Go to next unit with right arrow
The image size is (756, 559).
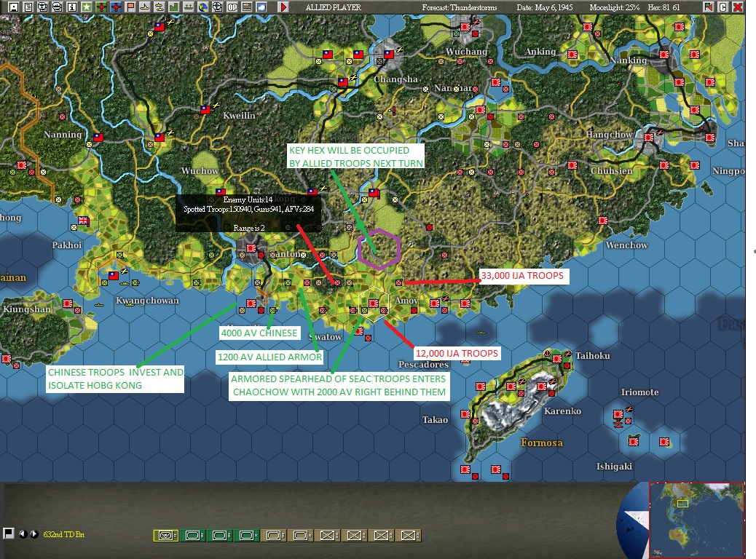[x=34, y=534]
